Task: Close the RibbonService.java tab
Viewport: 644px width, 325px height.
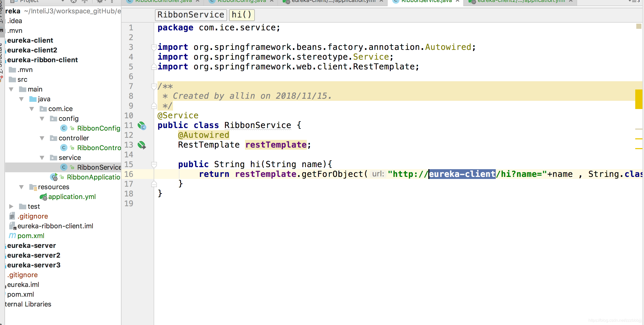Action: pos(458,1)
